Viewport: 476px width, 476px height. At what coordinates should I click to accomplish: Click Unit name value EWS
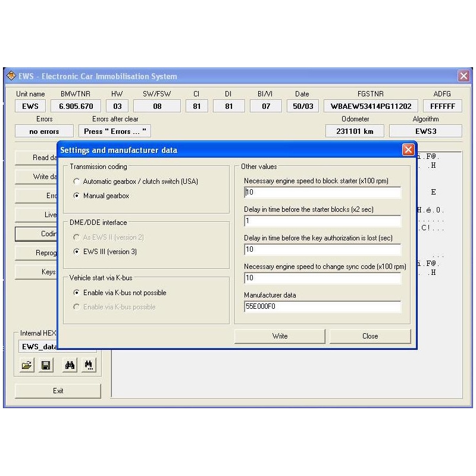point(30,107)
